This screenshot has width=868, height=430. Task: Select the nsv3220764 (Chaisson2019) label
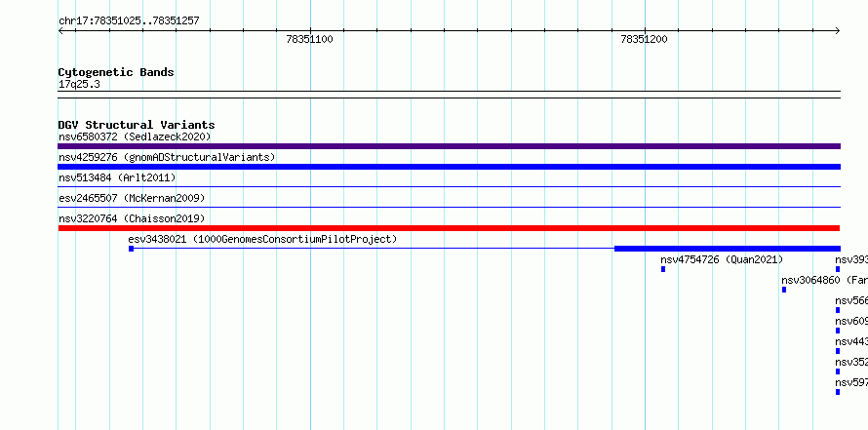click(132, 218)
